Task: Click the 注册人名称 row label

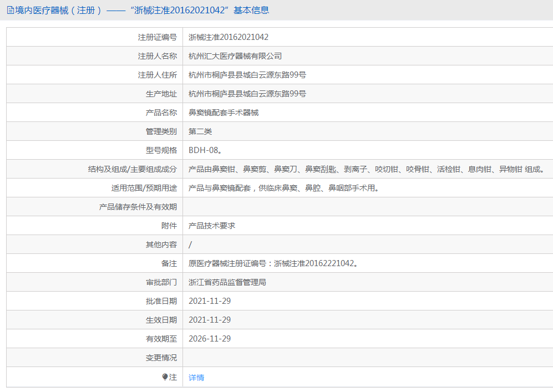Action: (x=158, y=56)
